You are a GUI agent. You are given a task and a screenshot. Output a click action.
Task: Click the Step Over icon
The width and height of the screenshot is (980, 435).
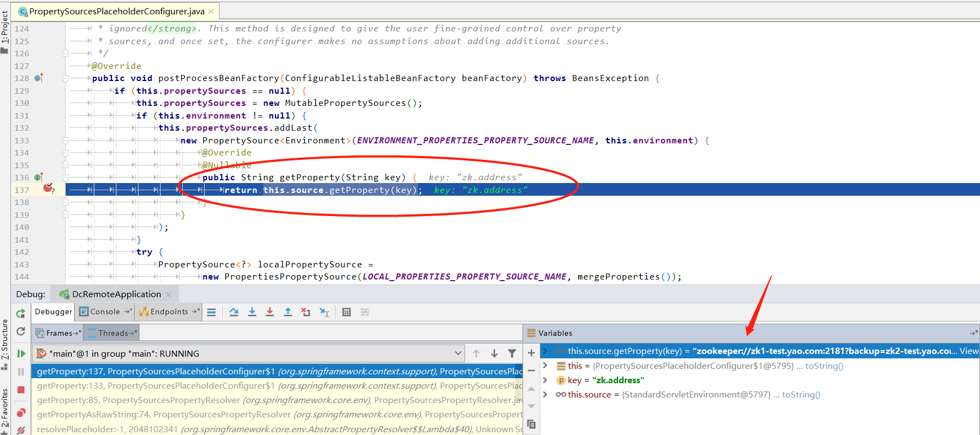(234, 312)
